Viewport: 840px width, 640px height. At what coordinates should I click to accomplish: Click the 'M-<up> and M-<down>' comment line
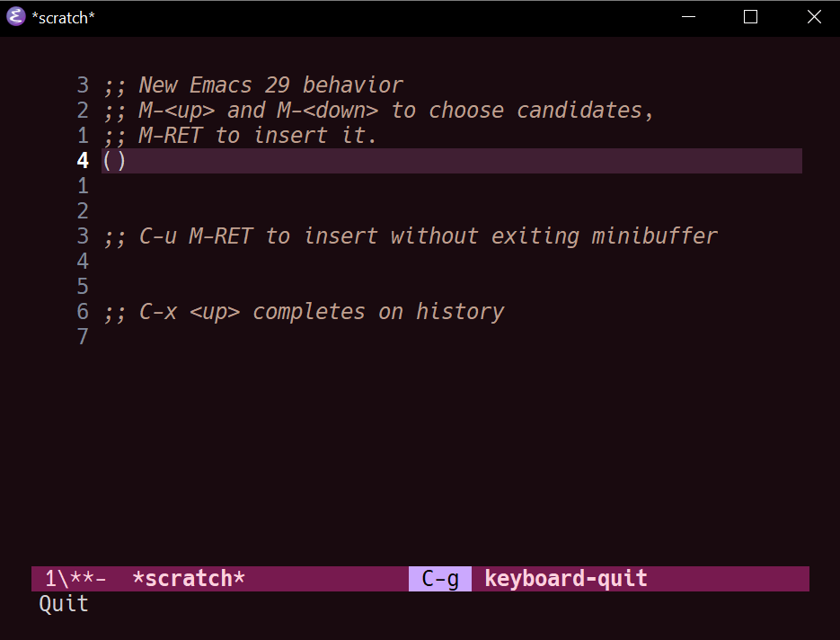(379, 111)
